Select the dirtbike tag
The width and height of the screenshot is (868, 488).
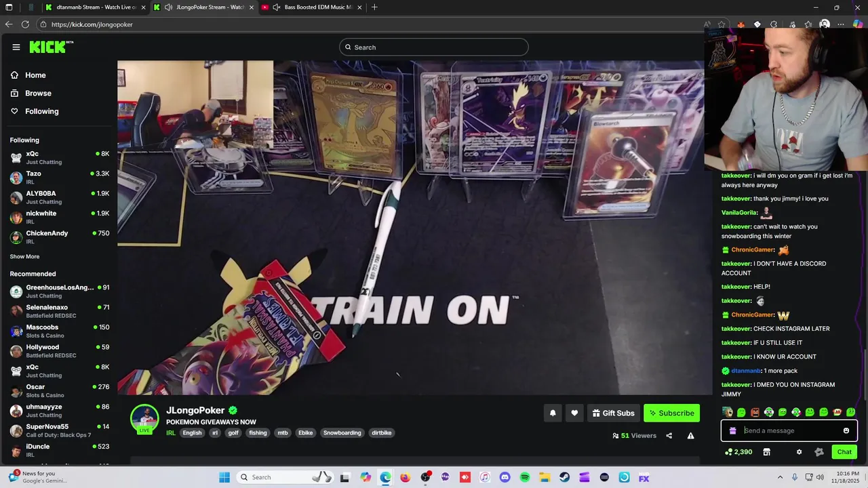click(x=381, y=433)
